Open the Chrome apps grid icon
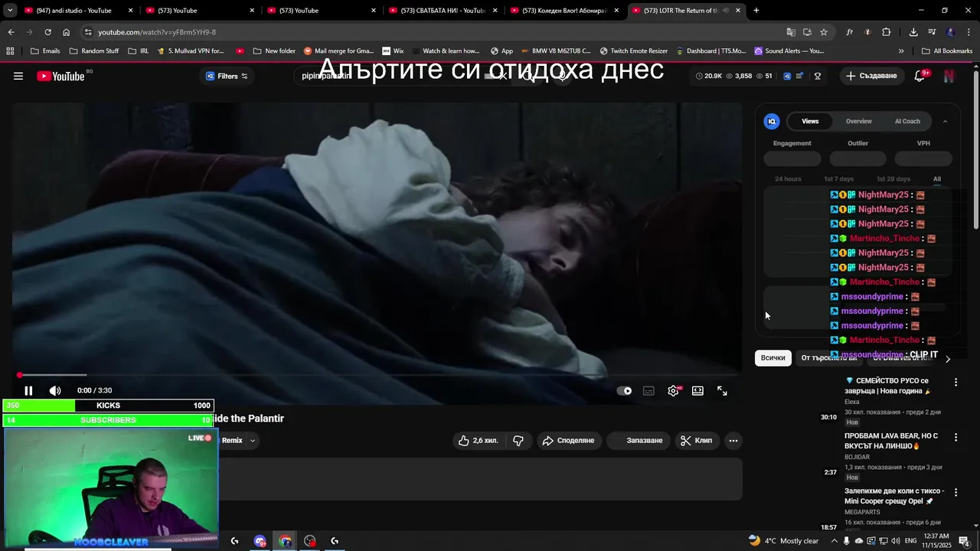The image size is (980, 551). (10, 51)
